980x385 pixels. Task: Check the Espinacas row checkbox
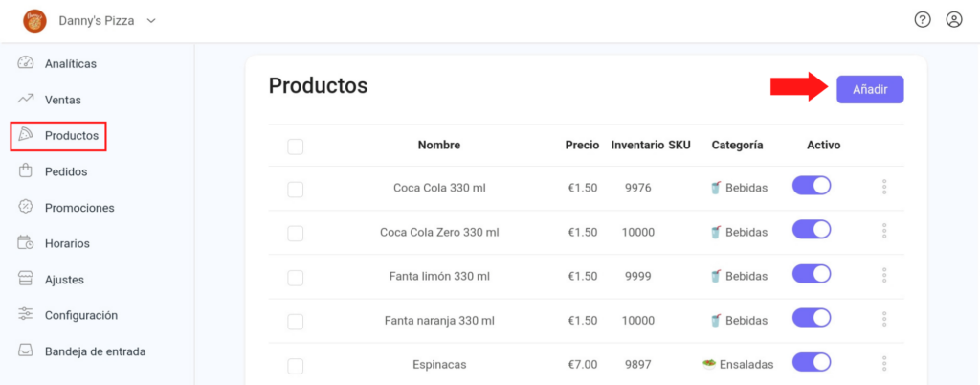(x=295, y=366)
